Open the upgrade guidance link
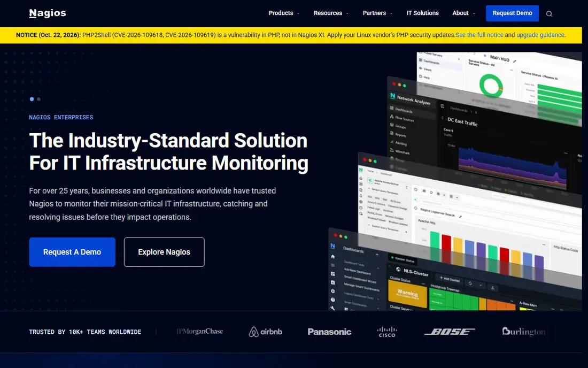This screenshot has width=588, height=368. (540, 35)
